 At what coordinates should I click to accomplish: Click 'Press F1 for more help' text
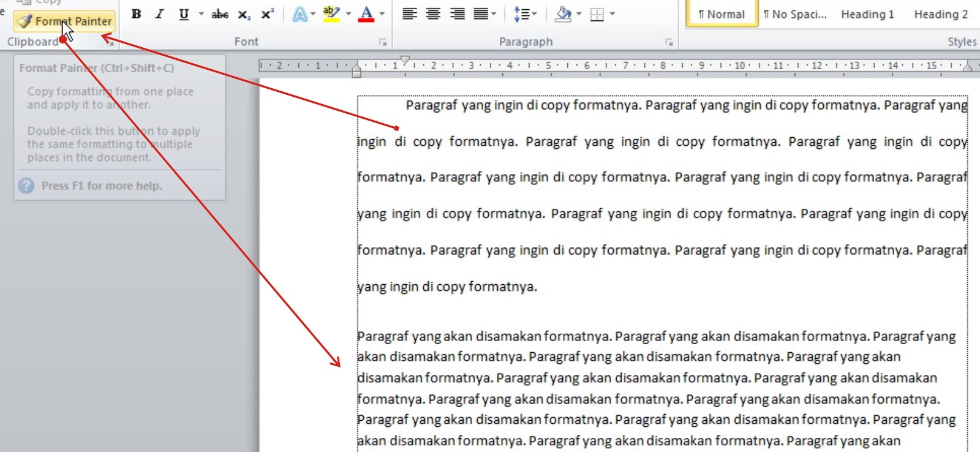click(102, 186)
